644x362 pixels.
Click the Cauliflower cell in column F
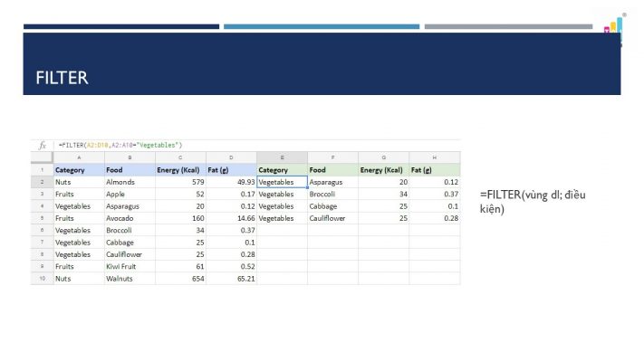tap(332, 218)
